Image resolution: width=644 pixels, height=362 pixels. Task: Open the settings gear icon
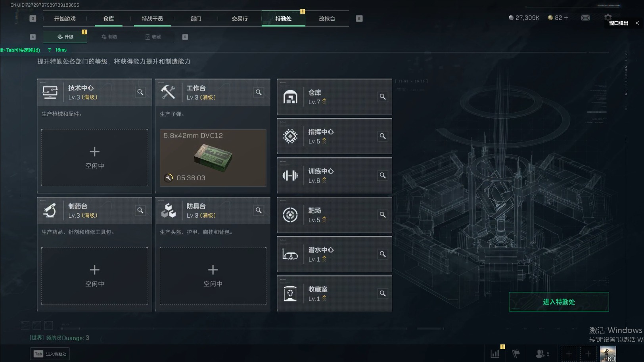tap(608, 17)
